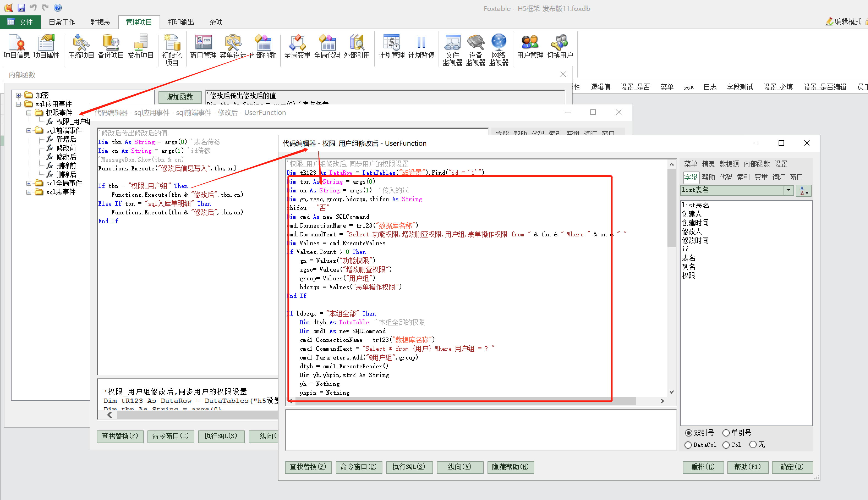Screen dimensions: 868x500
Task: Open 项目属性 ribbon icon
Action: (46, 46)
